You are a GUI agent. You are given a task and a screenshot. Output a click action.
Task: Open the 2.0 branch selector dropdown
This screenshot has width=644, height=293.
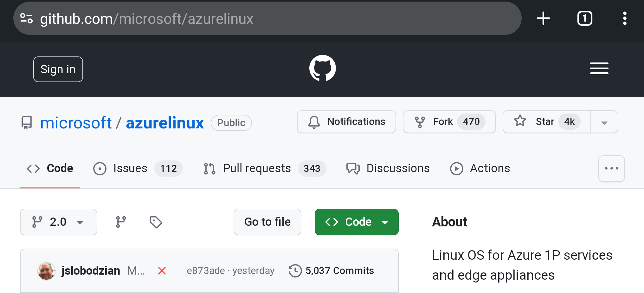click(59, 222)
